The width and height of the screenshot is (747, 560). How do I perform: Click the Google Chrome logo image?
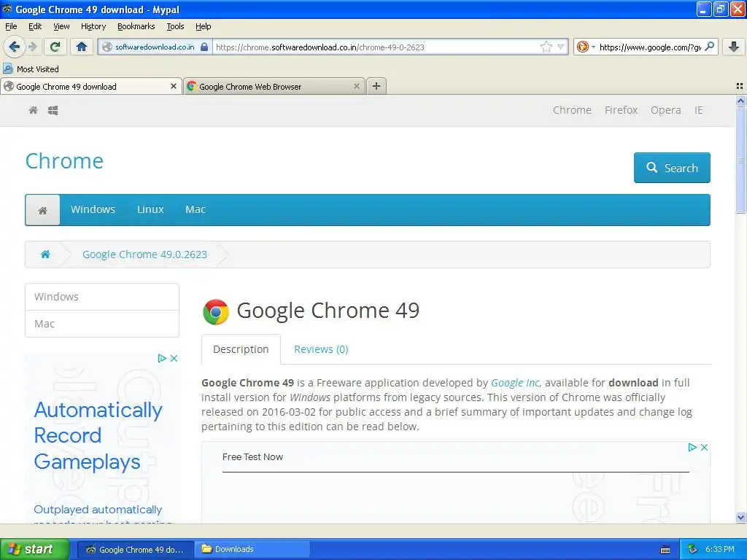(216, 312)
